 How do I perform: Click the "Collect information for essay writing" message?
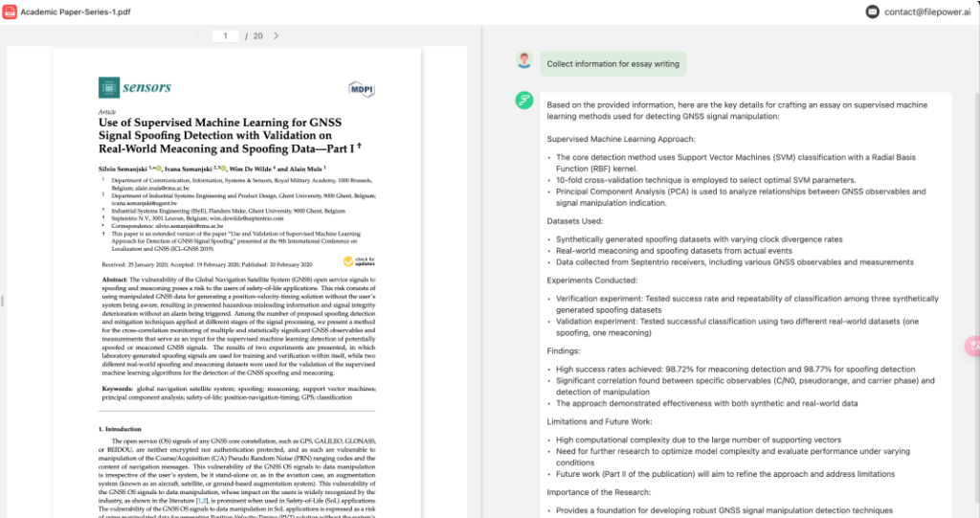[x=612, y=64]
